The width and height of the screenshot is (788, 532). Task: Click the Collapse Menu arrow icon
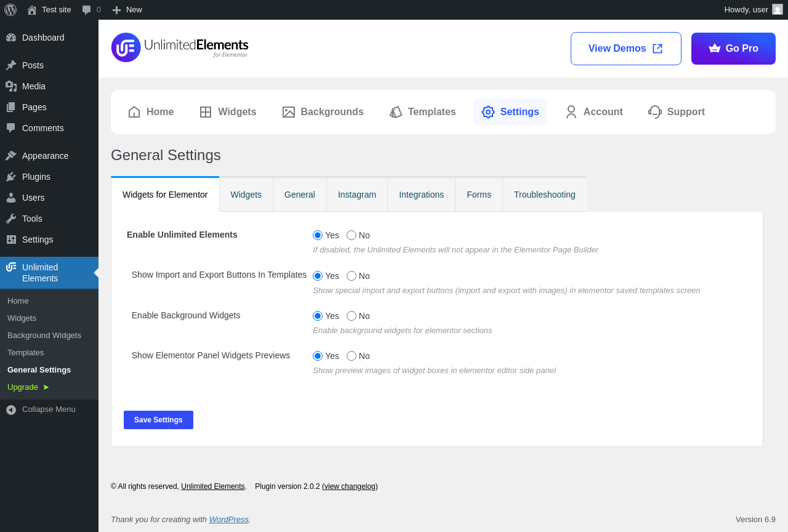pyautogui.click(x=11, y=409)
